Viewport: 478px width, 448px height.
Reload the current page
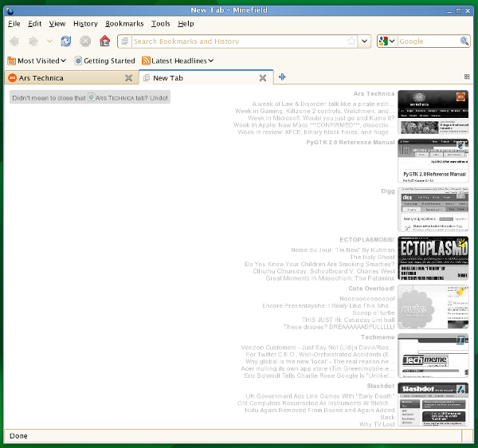click(x=66, y=41)
